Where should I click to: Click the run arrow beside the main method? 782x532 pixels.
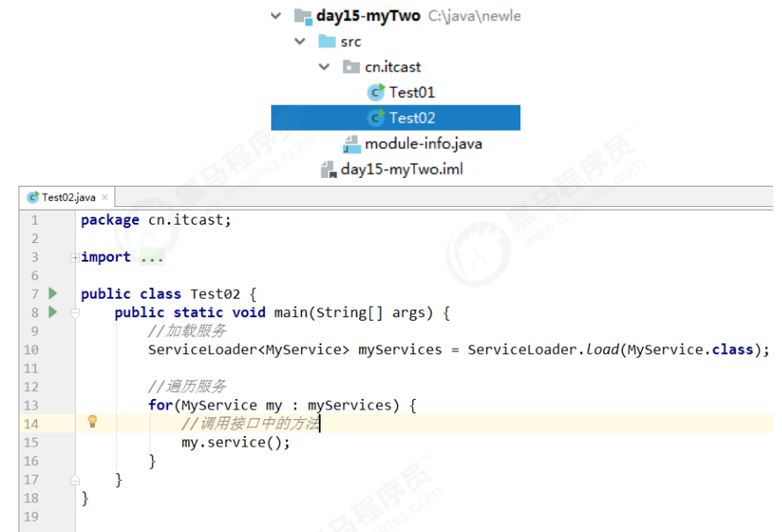pyautogui.click(x=53, y=312)
